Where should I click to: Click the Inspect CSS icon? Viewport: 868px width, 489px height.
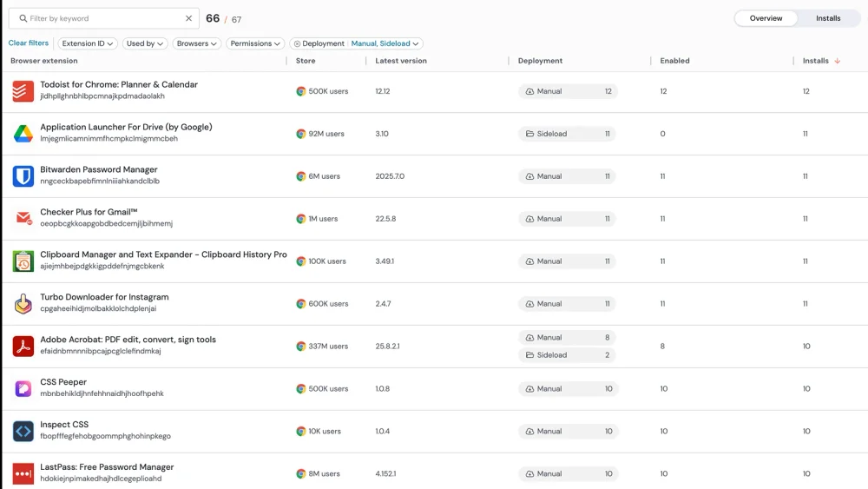(23, 432)
